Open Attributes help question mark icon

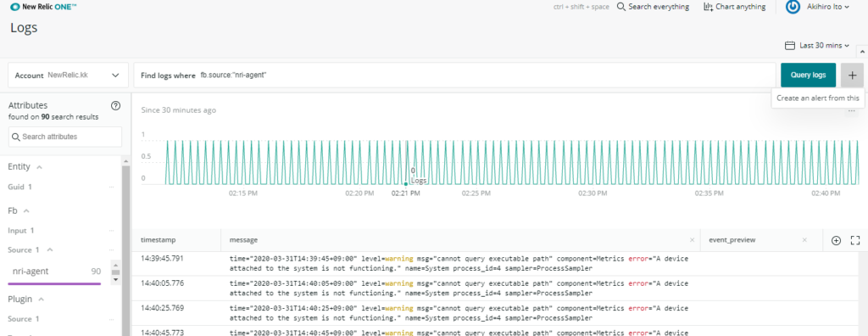pyautogui.click(x=115, y=106)
